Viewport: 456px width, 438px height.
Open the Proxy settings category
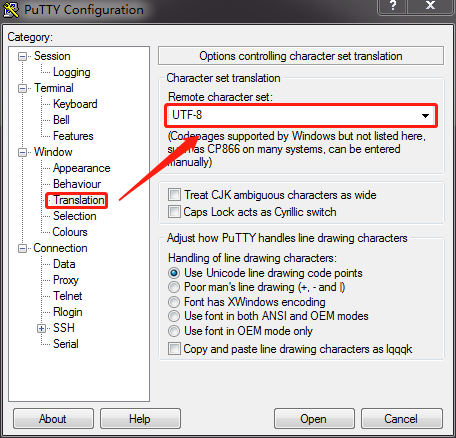coord(66,280)
